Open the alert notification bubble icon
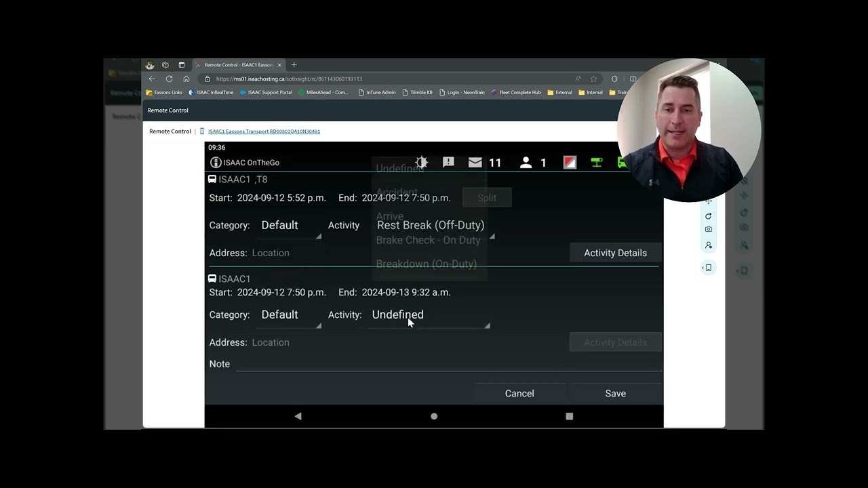Screen dimensions: 868x488 click(x=448, y=163)
